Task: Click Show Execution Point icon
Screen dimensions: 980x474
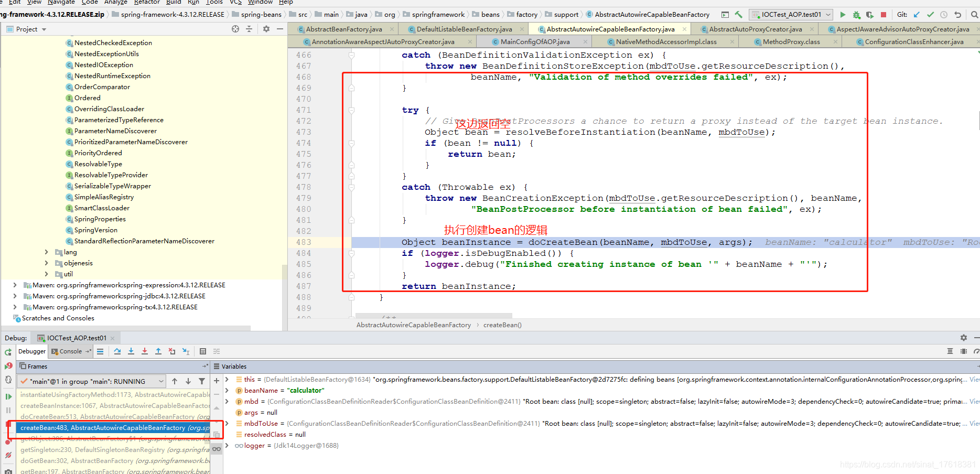Action: coord(100,351)
